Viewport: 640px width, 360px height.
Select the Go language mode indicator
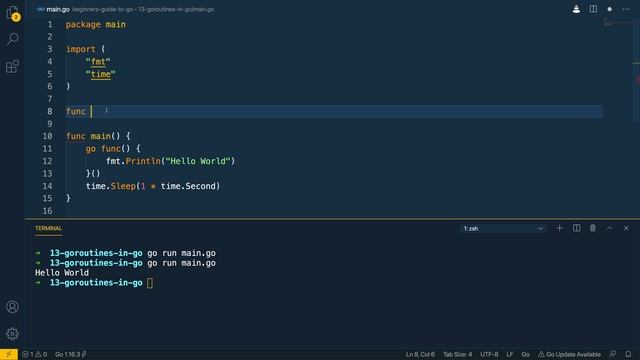(525, 354)
